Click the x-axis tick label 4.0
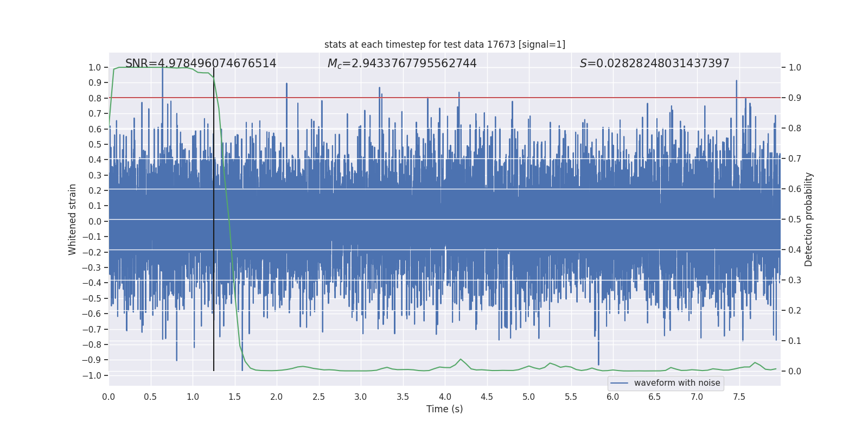Screen dimensions: 868x434 pos(445,397)
